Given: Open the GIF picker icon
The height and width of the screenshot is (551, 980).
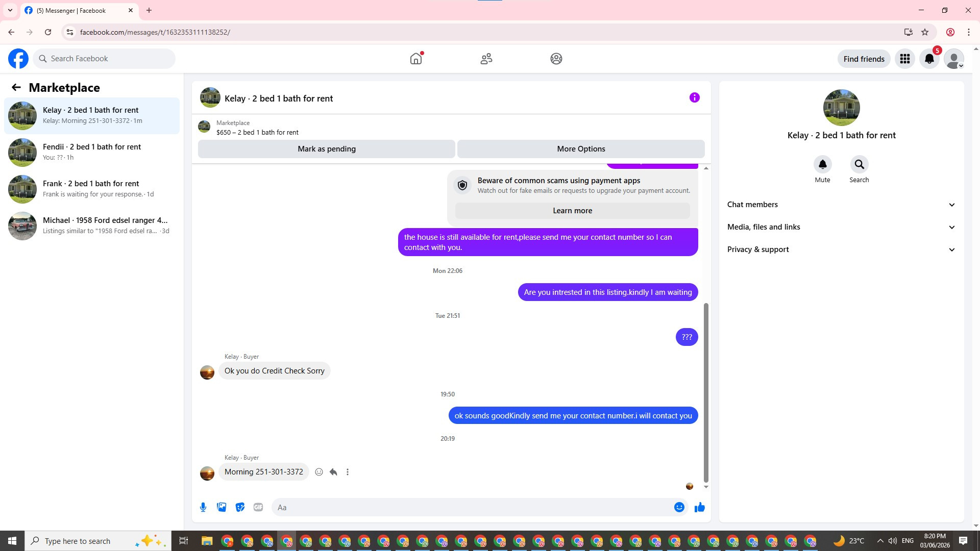Looking at the screenshot, I should (258, 507).
